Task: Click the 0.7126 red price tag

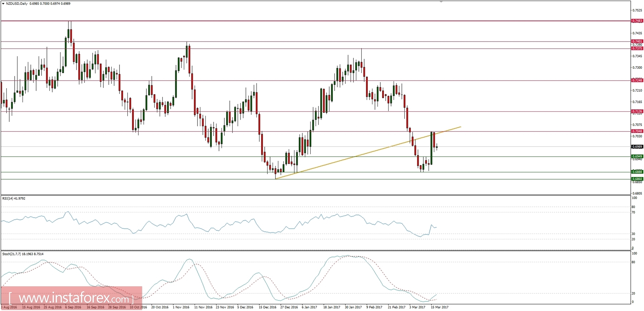Action: (637, 111)
